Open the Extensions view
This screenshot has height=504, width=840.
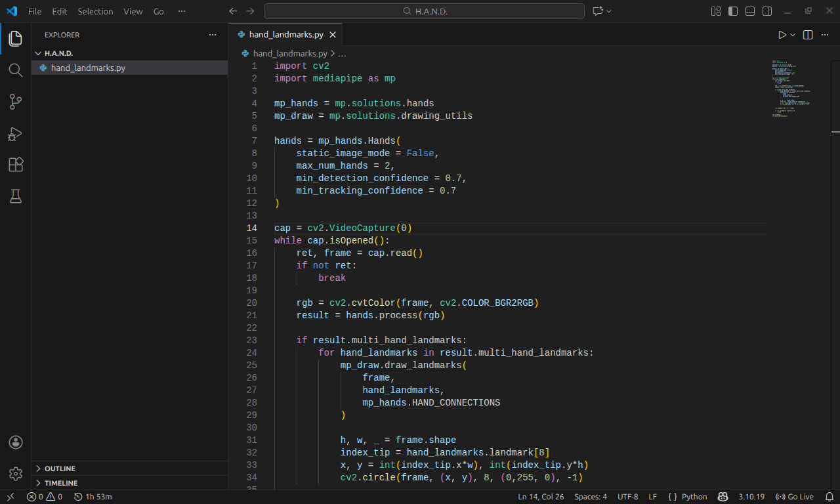point(16,165)
